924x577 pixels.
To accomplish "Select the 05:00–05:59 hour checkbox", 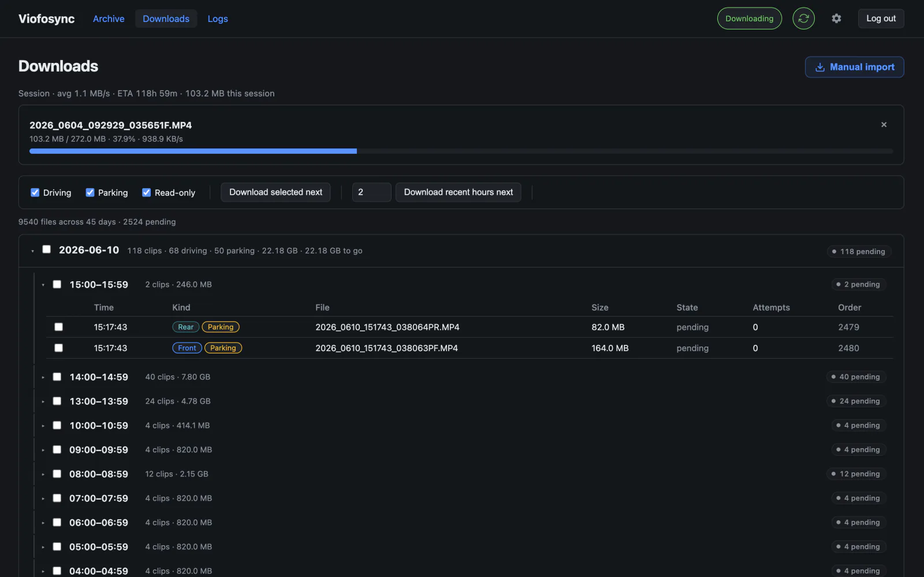I will (x=57, y=546).
